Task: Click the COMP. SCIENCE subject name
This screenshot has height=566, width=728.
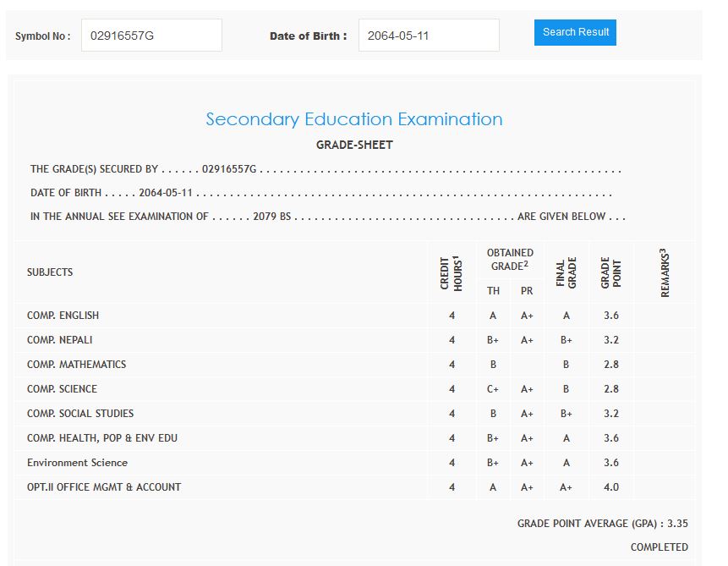Action: [62, 389]
